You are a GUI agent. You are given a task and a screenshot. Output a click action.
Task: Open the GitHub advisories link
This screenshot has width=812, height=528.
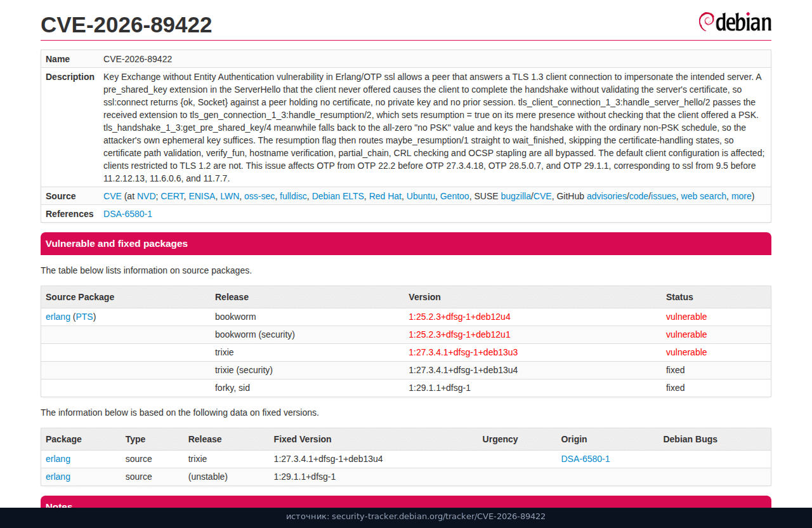point(606,196)
